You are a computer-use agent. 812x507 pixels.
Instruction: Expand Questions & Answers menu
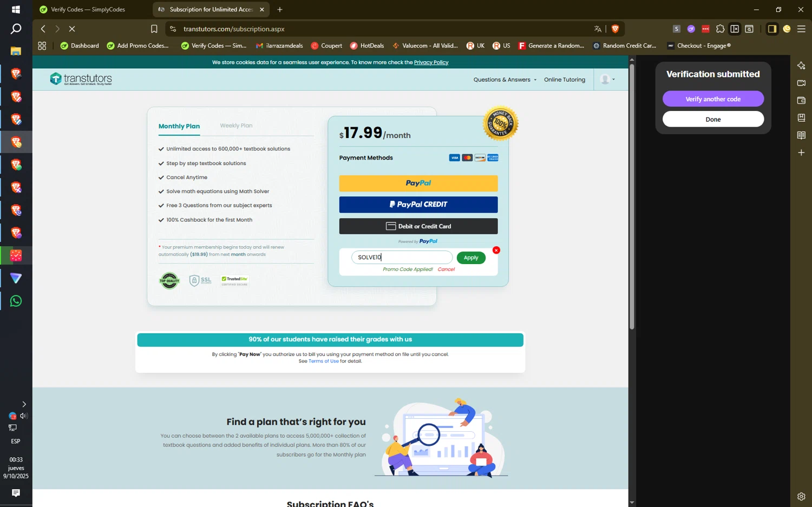coord(505,80)
